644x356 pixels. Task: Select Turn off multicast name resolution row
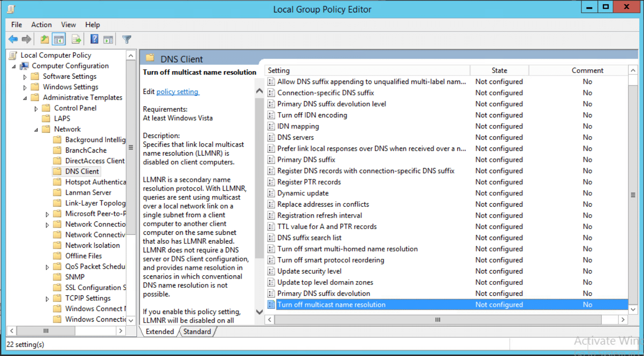[447, 304]
